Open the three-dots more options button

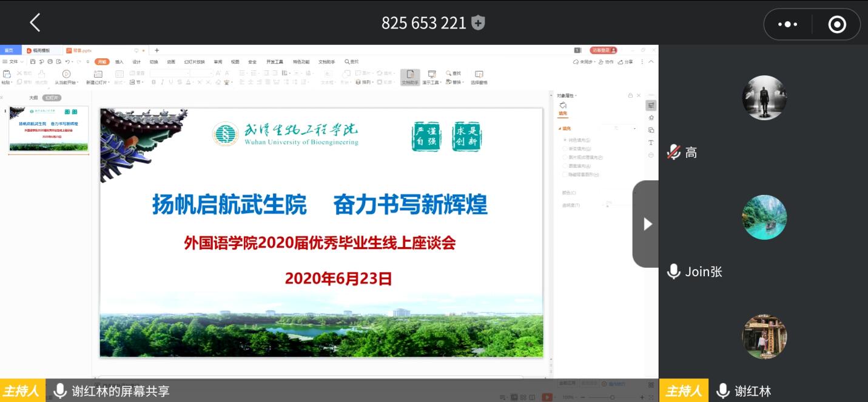[787, 24]
